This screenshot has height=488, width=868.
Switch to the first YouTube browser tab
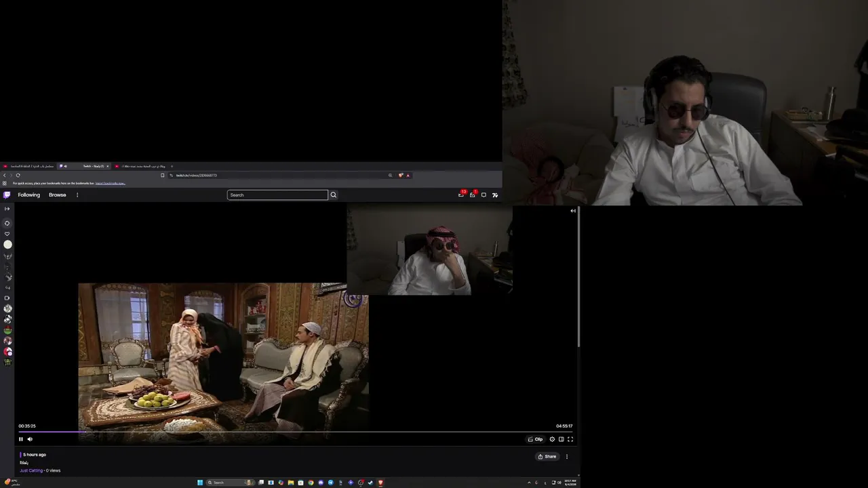pos(30,166)
